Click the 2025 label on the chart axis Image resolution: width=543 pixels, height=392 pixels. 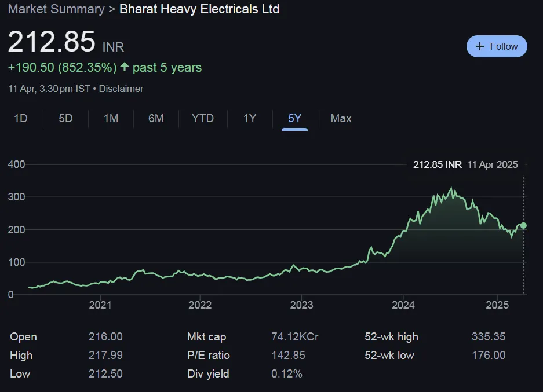coord(497,305)
